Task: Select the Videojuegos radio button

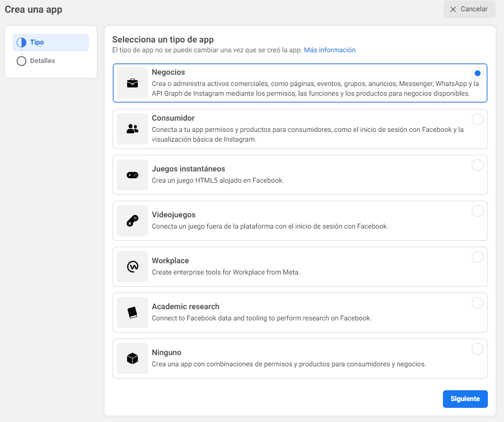Action: [478, 211]
